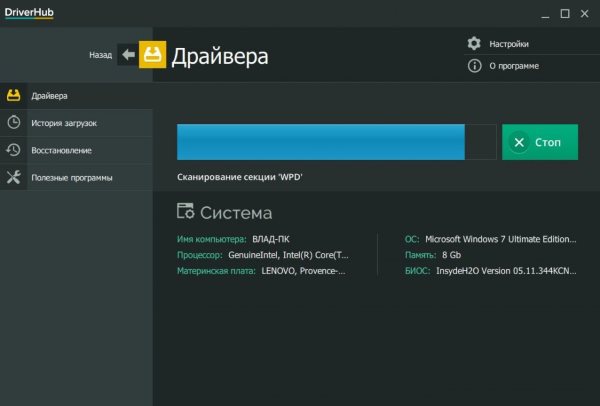600x406 pixels.
Task: Open the Драйвера sidebar section
Action: [x=50, y=96]
